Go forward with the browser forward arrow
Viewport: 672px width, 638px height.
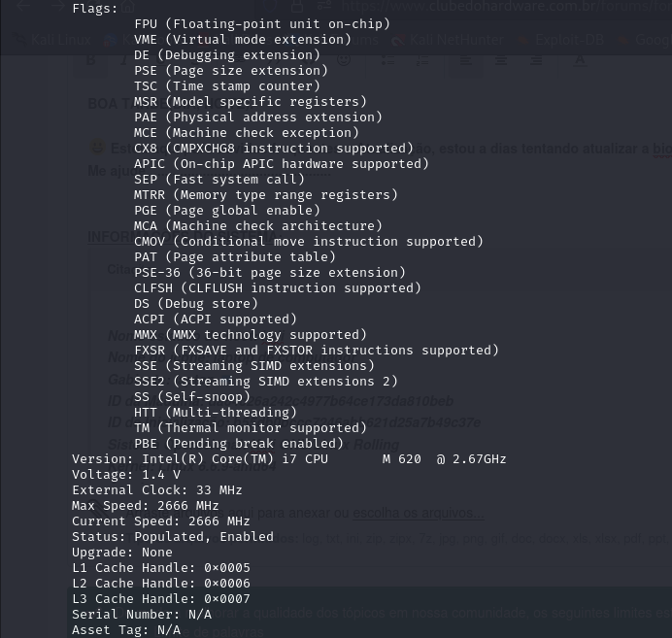point(58,6)
